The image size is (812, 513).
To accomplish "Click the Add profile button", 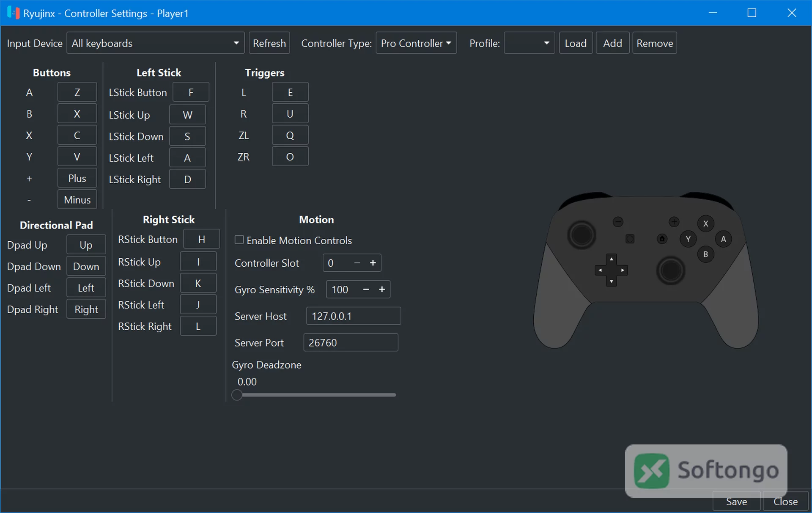I will point(612,43).
